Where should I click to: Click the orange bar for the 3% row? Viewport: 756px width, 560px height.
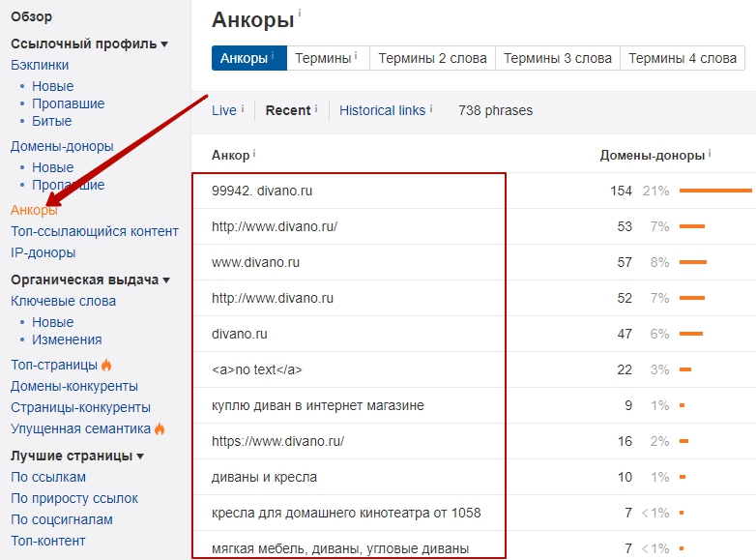coord(685,370)
